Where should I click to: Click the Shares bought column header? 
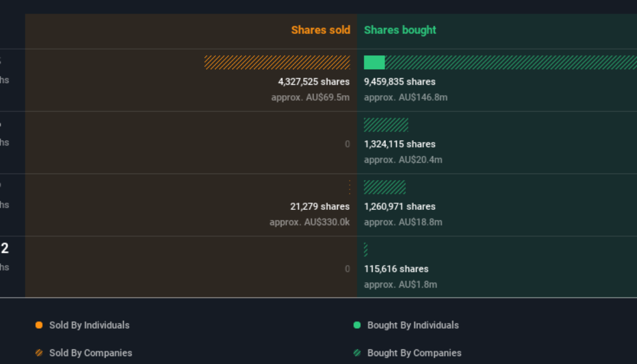pos(400,30)
